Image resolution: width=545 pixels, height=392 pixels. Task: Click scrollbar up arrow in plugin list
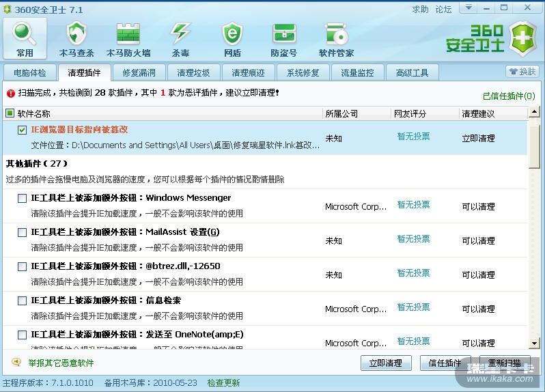[x=534, y=113]
